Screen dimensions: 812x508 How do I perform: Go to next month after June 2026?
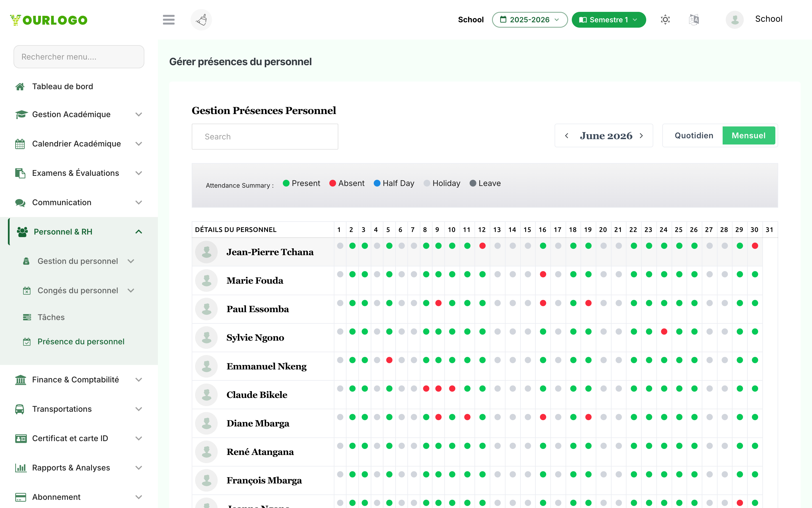[641, 135]
